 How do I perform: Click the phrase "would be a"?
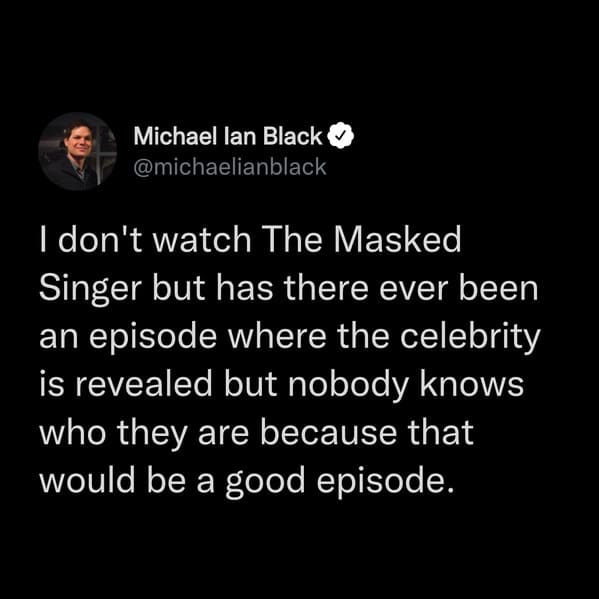[126, 480]
